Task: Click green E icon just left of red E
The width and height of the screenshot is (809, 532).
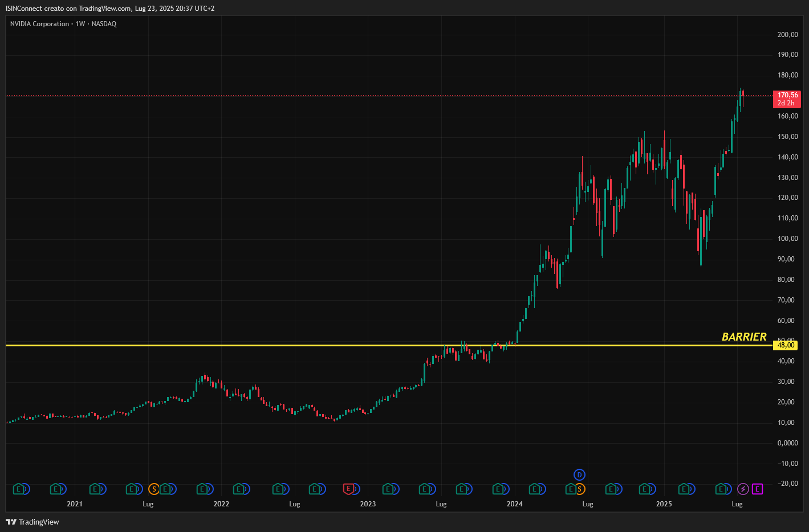Action: pos(314,489)
